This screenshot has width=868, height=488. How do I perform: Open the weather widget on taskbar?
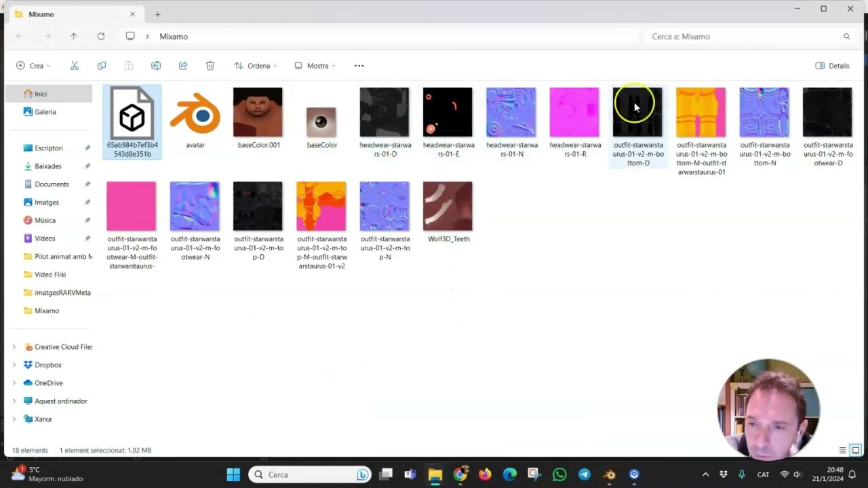(47, 474)
